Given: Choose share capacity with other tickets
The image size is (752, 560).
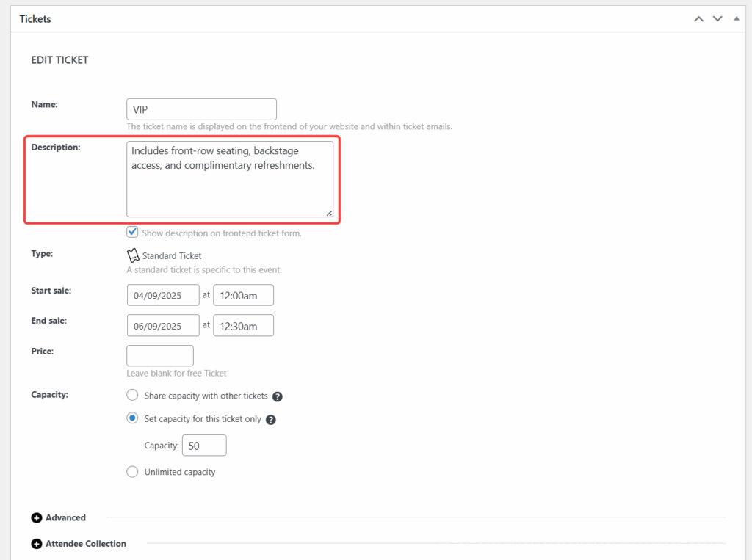Looking at the screenshot, I should pos(132,395).
